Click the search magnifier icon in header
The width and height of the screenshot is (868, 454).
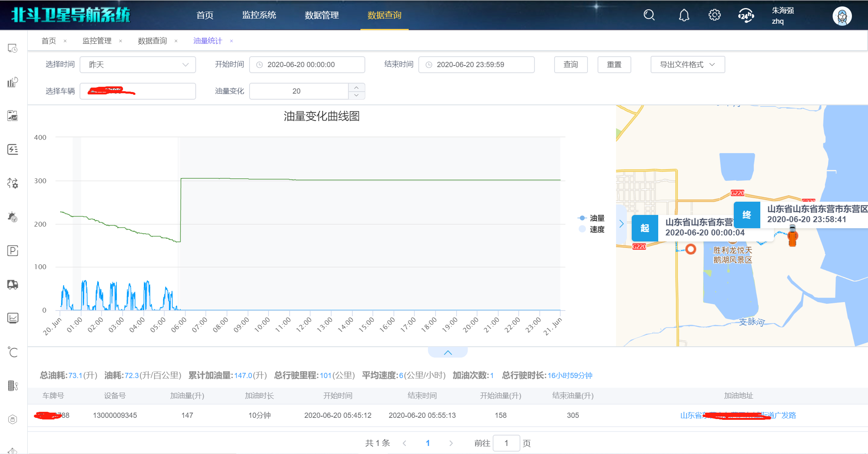point(649,15)
